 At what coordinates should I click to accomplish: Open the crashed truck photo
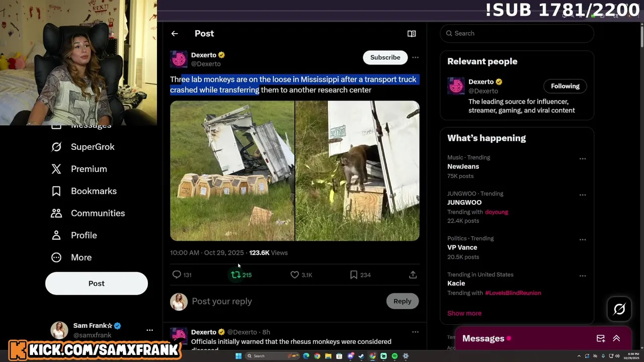(x=232, y=171)
